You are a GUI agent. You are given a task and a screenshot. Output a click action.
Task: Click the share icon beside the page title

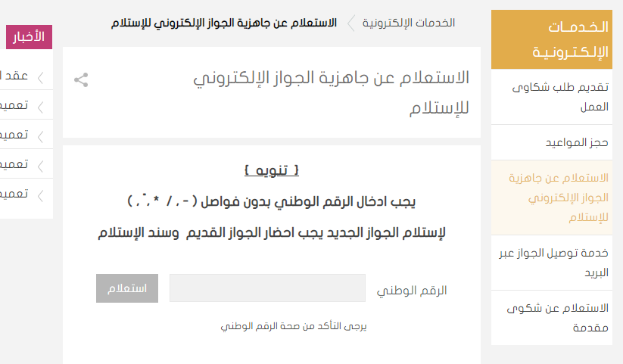pyautogui.click(x=81, y=79)
